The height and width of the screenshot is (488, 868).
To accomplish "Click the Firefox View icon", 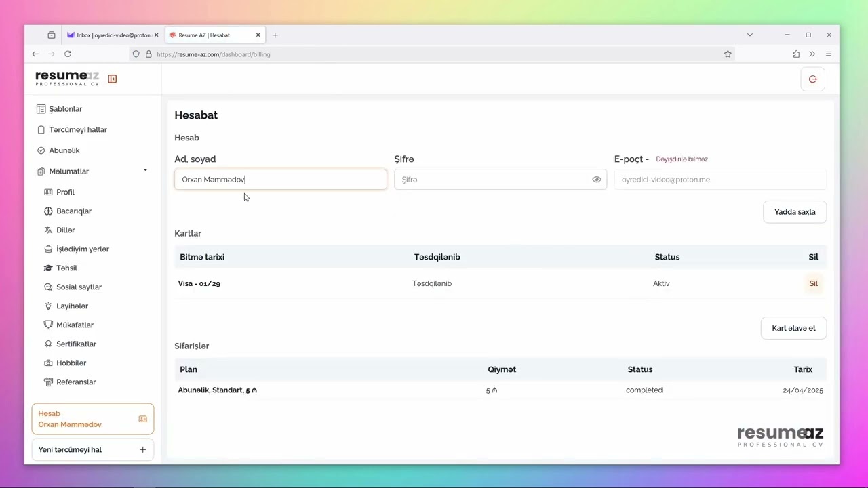I will pos(52,35).
